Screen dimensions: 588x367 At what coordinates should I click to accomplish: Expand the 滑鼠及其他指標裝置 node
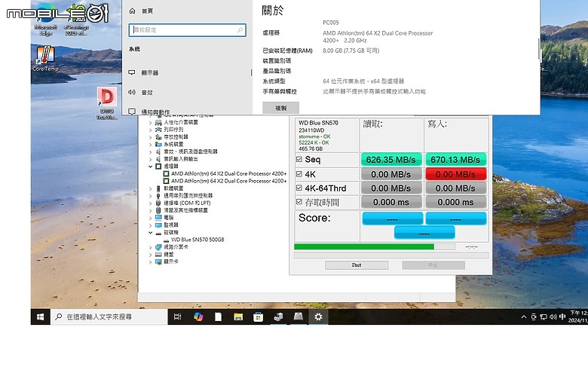point(150,210)
